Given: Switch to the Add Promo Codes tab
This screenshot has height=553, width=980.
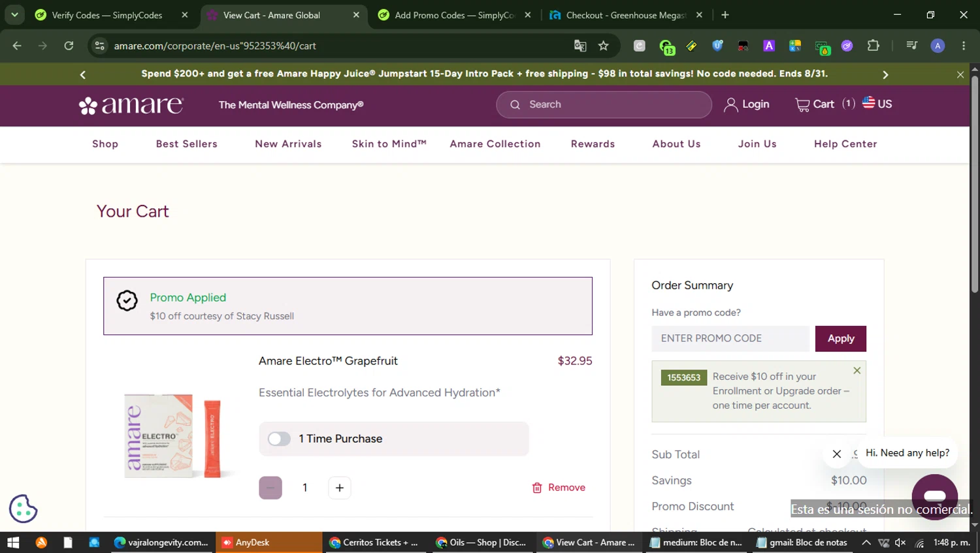Looking at the screenshot, I should click(x=455, y=15).
